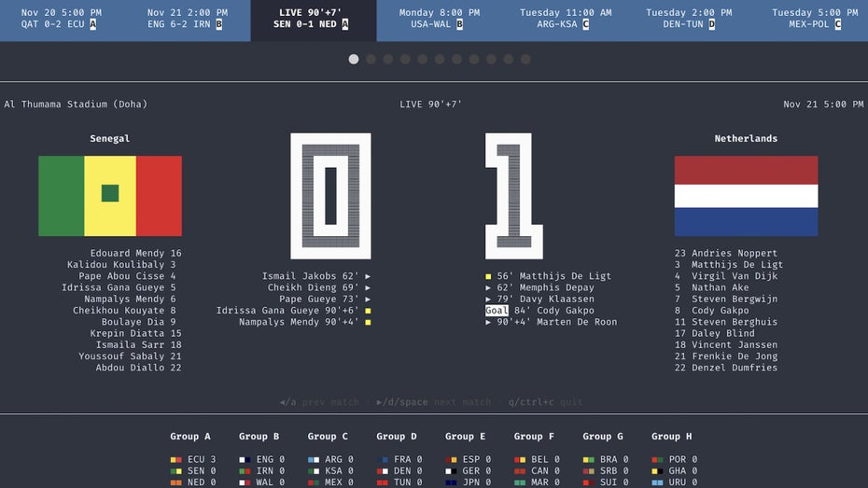Click the yellow card icon beside De Ligt 56'
This screenshot has height=488, width=868.
(x=488, y=277)
